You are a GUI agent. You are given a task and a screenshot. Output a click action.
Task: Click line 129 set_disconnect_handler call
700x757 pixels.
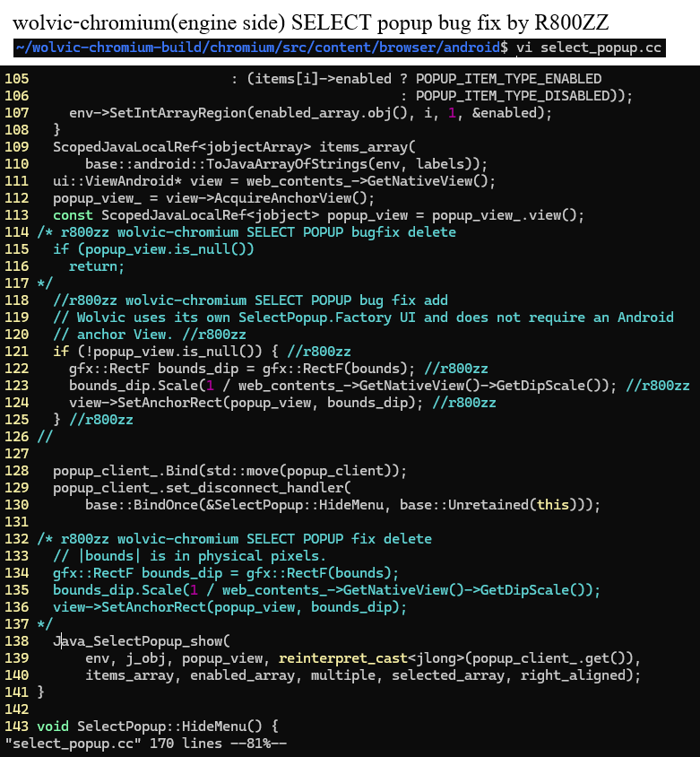(x=202, y=488)
